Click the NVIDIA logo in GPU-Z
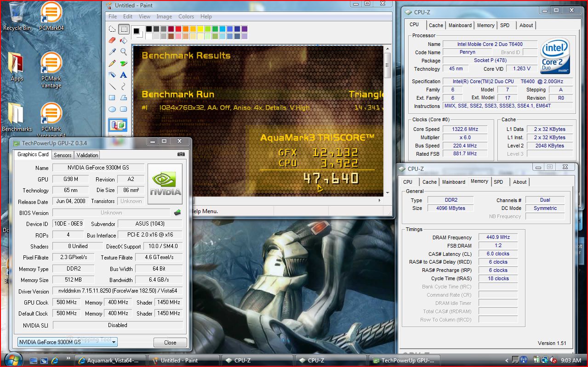The image size is (588, 367). [165, 184]
